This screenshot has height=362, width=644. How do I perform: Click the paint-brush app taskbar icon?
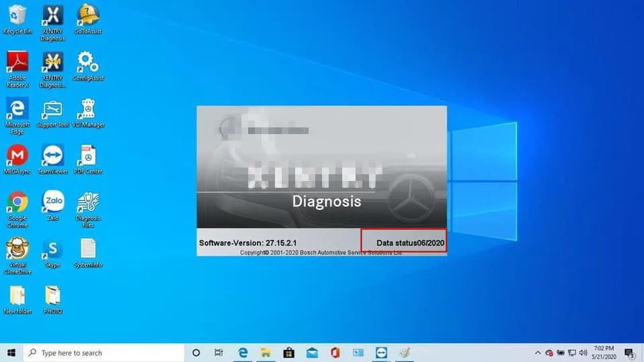point(405,353)
